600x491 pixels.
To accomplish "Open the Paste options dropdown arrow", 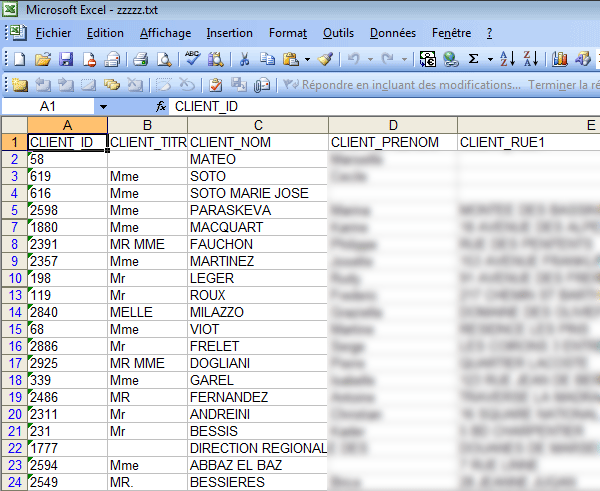I will (x=307, y=59).
